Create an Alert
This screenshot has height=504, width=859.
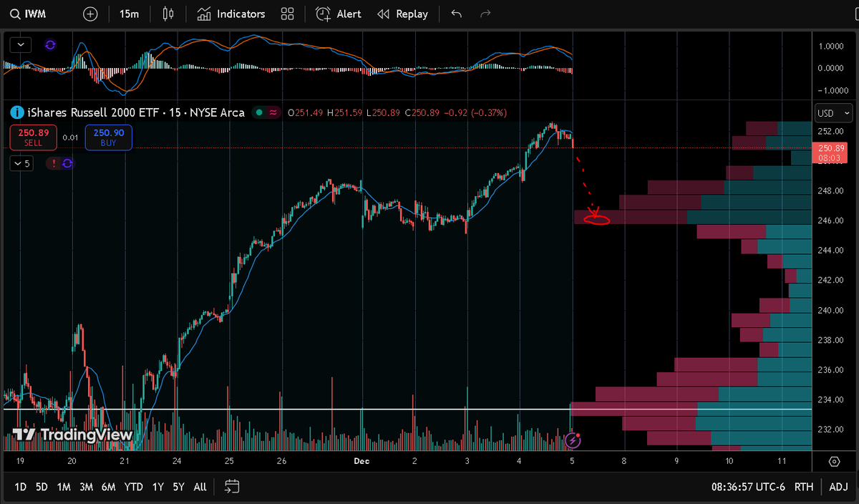pyautogui.click(x=339, y=14)
